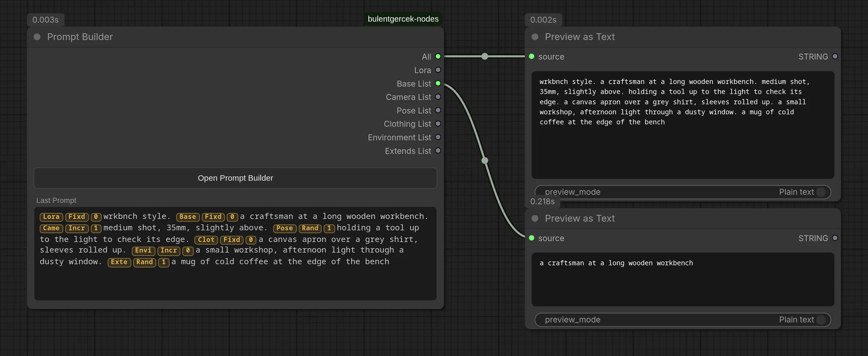Click the Last Prompt label

click(56, 200)
